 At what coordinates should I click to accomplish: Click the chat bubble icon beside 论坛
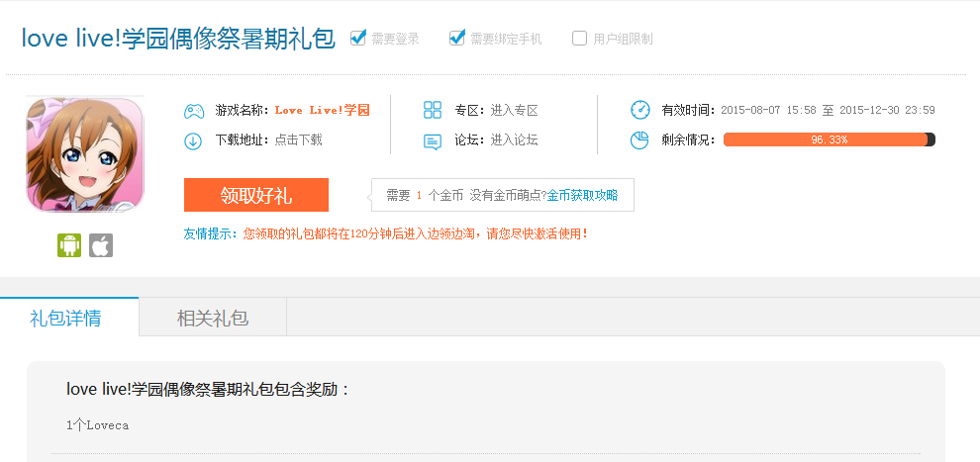433,141
